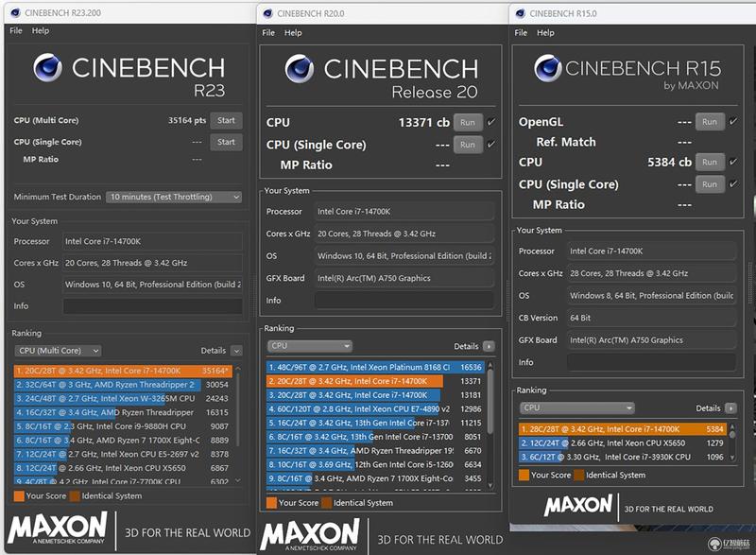Image resolution: width=756 pixels, height=555 pixels.
Task: Select the Xeon E7-4890 v2 row scoring 12986
Action: (375, 408)
